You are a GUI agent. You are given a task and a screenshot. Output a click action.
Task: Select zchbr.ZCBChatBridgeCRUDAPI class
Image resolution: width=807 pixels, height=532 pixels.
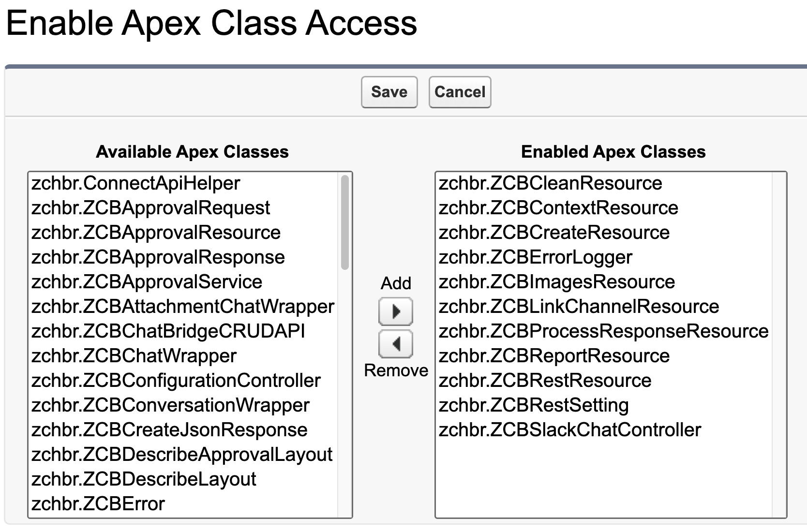coord(168,331)
